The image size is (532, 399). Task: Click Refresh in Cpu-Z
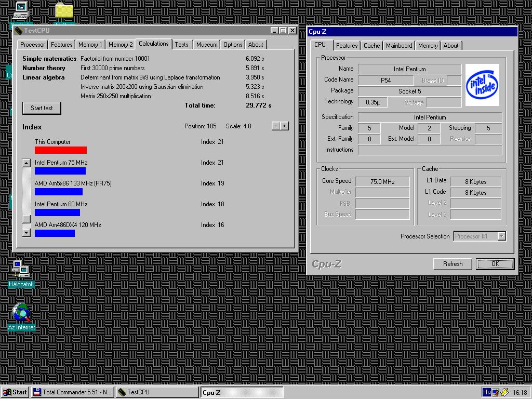[453, 264]
